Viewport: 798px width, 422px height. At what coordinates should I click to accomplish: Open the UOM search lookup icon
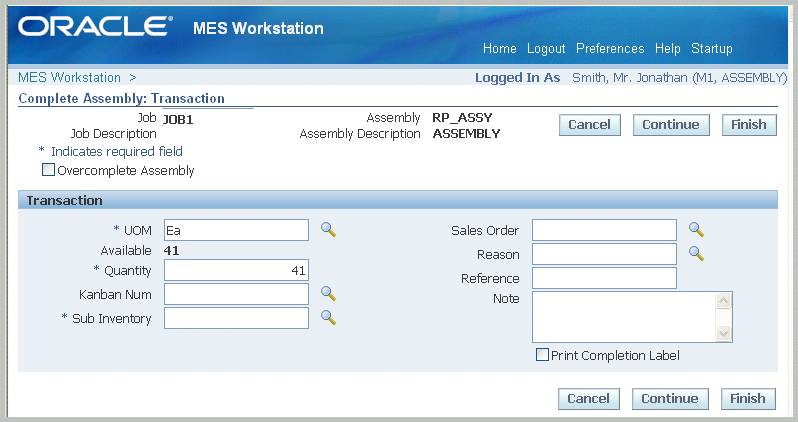pyautogui.click(x=328, y=230)
